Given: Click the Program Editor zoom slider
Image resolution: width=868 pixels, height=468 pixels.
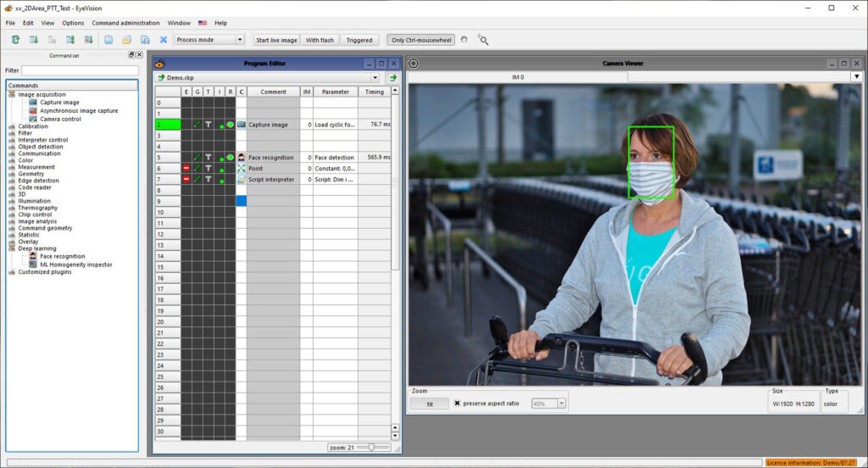Looking at the screenshot, I should [371, 447].
